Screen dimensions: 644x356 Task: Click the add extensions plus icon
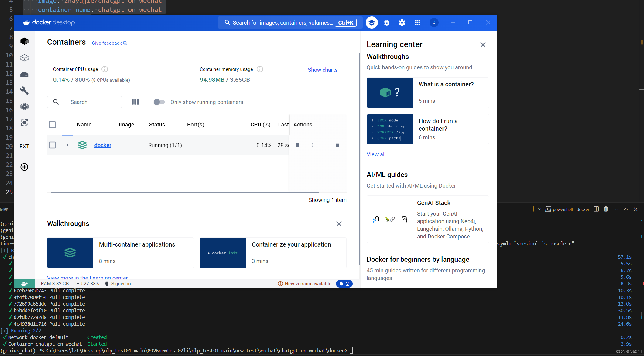pyautogui.click(x=24, y=167)
